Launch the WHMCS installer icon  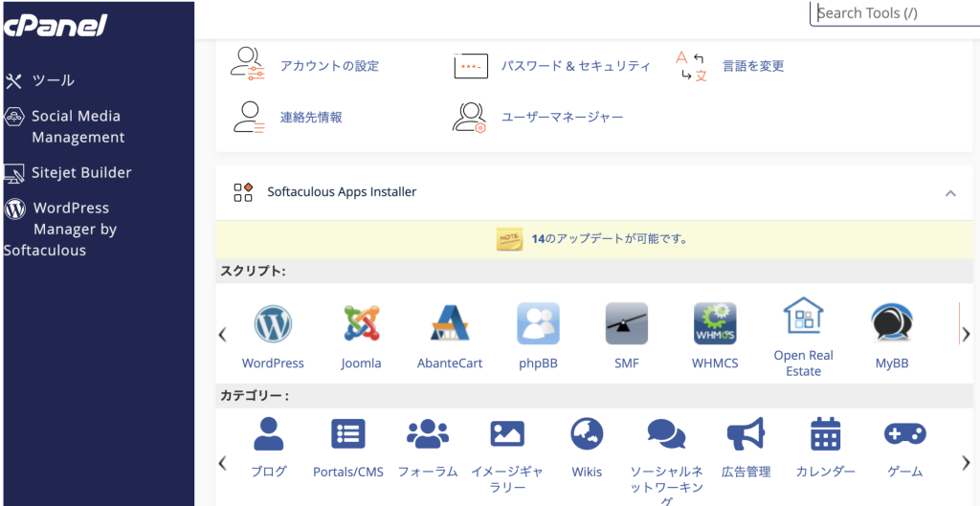coord(715,325)
